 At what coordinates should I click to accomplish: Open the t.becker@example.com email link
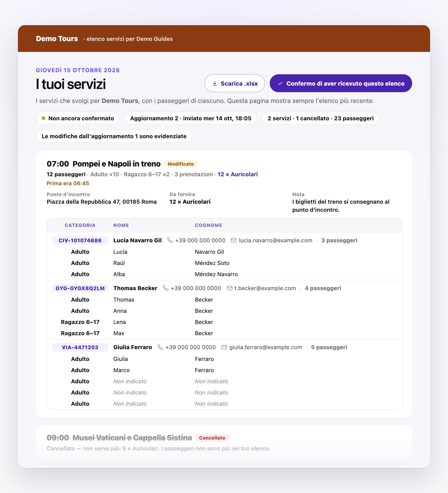pos(265,288)
